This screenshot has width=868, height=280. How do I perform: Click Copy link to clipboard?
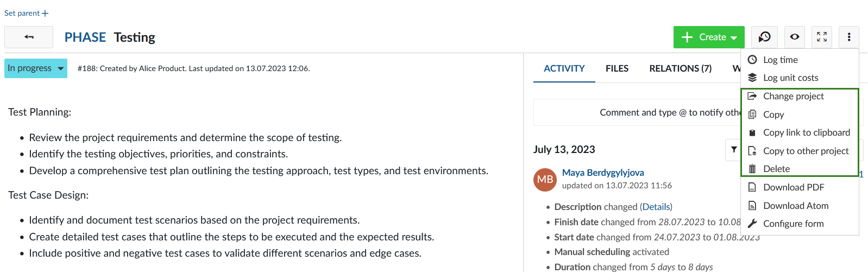tap(806, 132)
